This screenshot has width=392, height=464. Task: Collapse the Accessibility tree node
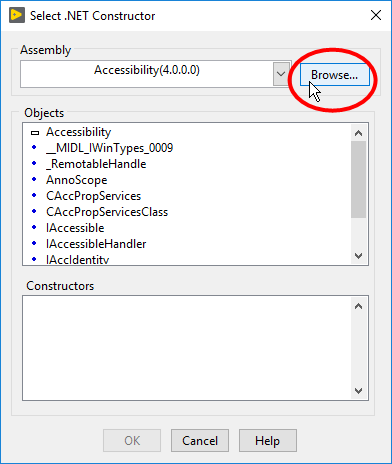[35, 133]
